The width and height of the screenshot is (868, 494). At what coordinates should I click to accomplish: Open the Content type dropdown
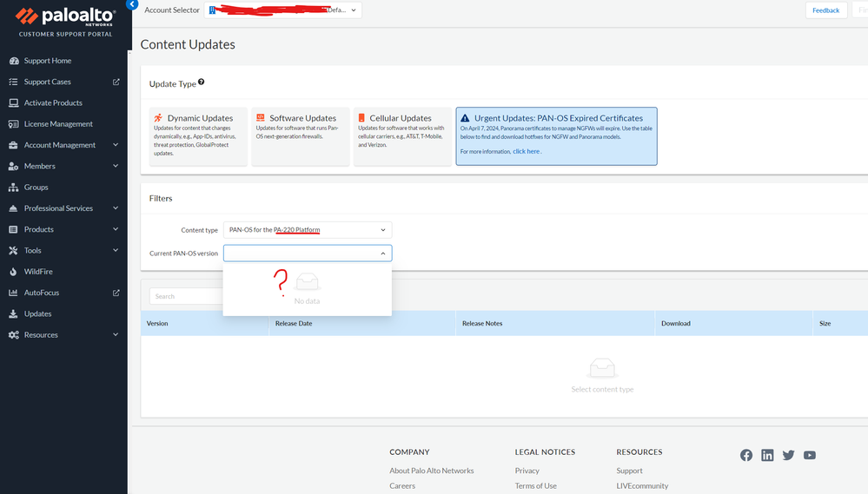pos(308,230)
